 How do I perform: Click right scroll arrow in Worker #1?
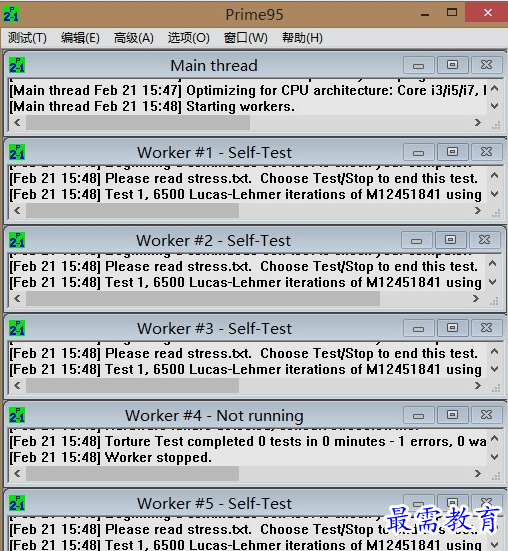pyautogui.click(x=478, y=210)
